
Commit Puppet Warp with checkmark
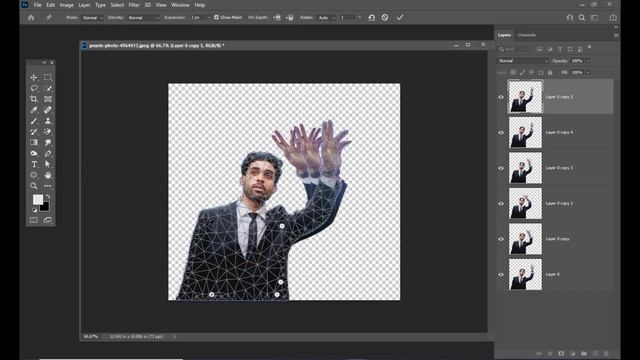click(x=400, y=18)
